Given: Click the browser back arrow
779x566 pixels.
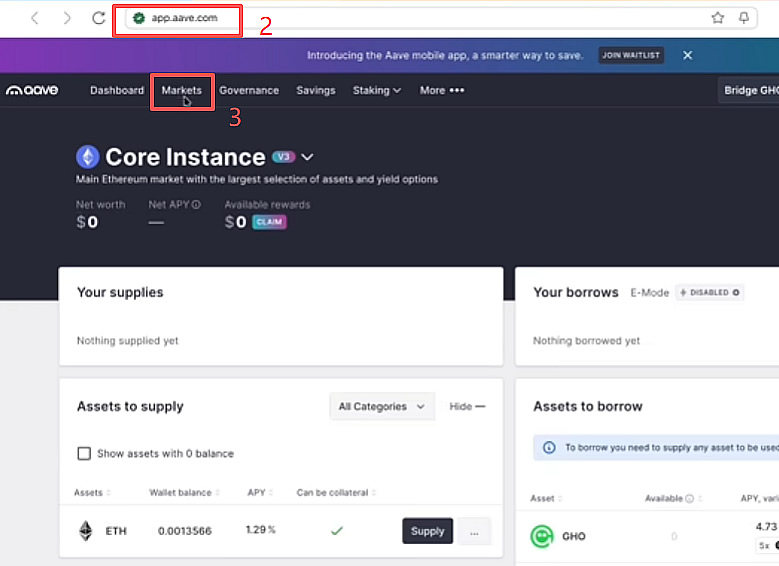Looking at the screenshot, I should 35,18.
